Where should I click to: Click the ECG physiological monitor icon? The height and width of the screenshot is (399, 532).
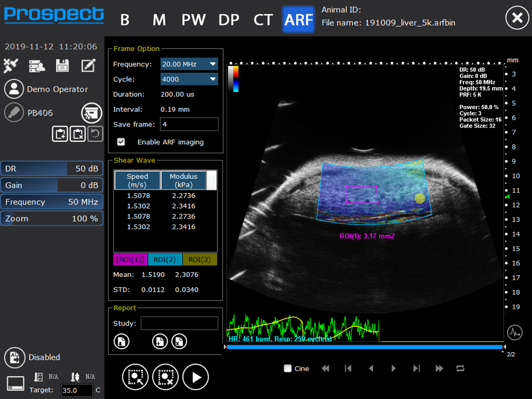coord(515,333)
